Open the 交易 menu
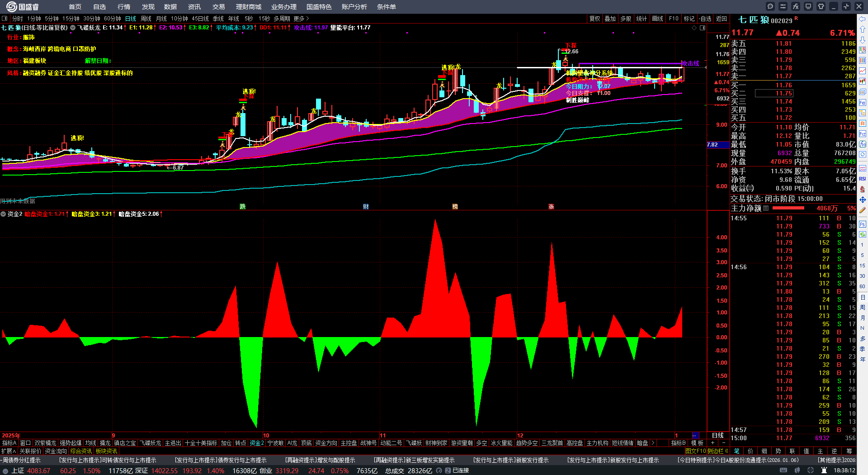 pyautogui.click(x=218, y=7)
